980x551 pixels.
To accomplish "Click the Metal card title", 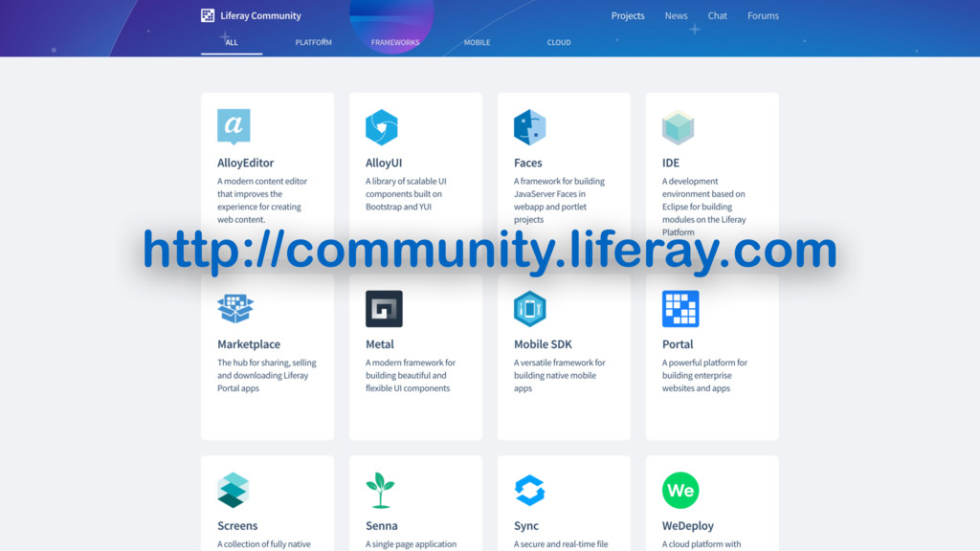I will (380, 344).
